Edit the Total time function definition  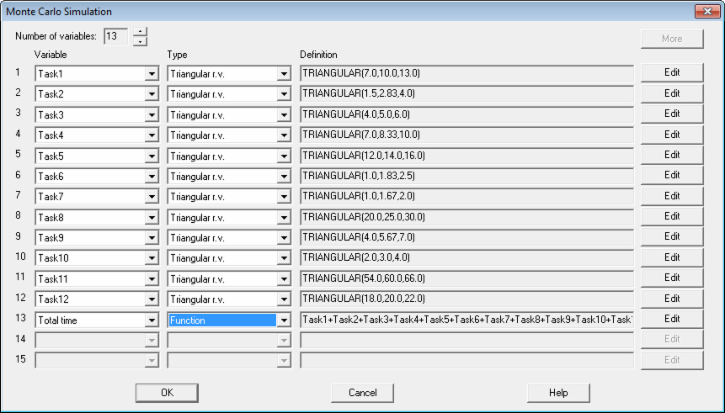point(672,319)
